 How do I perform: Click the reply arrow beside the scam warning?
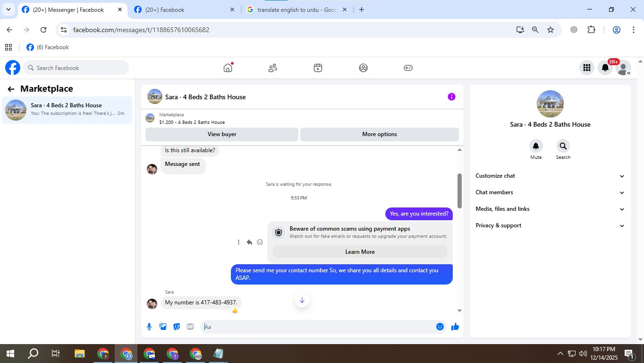[x=249, y=242]
